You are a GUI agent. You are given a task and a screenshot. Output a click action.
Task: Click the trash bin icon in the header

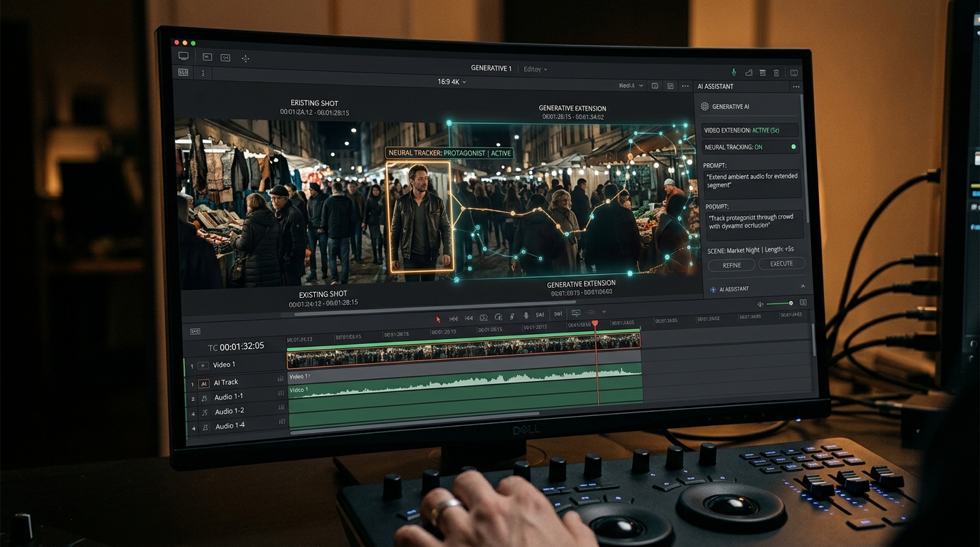click(x=776, y=73)
